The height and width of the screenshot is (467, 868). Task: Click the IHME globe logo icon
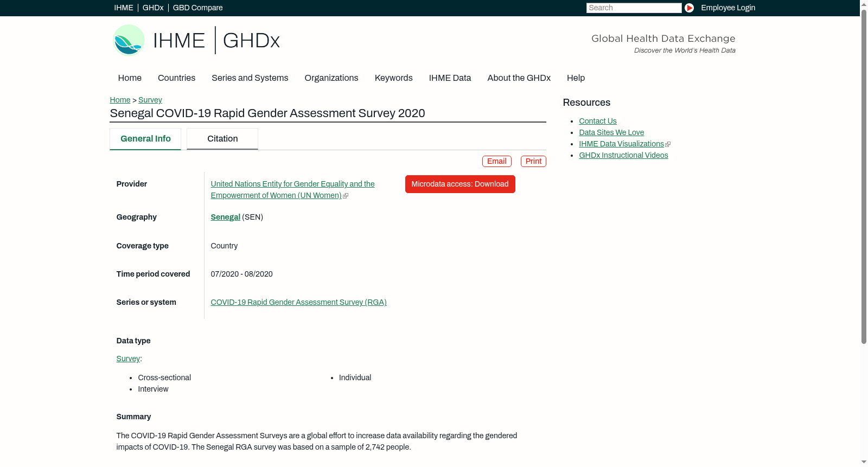click(129, 40)
